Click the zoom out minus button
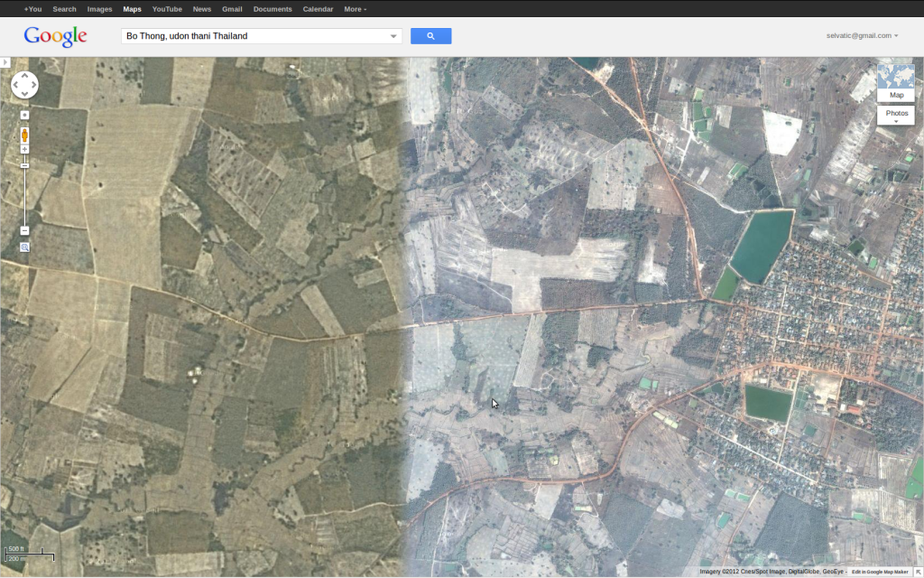 point(24,230)
